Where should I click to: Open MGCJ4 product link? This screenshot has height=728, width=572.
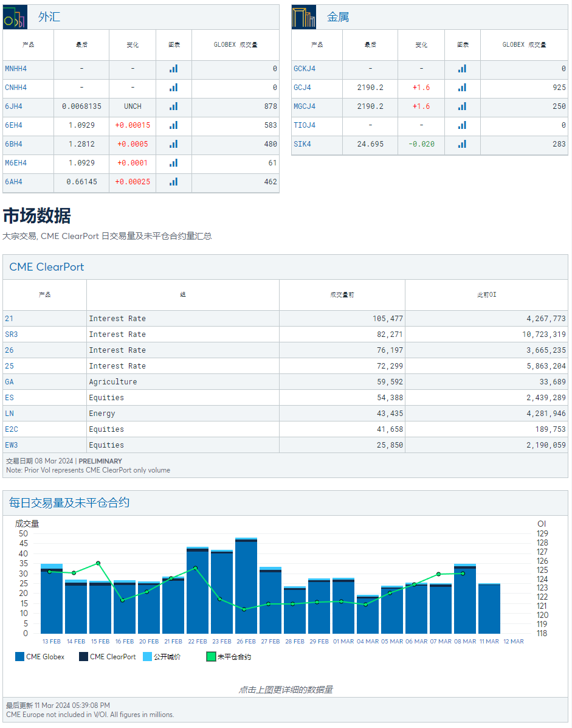tap(305, 106)
